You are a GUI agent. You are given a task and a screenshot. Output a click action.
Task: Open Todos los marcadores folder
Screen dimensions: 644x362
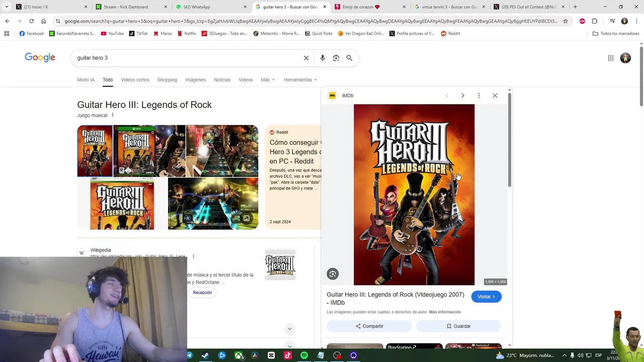pyautogui.click(x=616, y=34)
